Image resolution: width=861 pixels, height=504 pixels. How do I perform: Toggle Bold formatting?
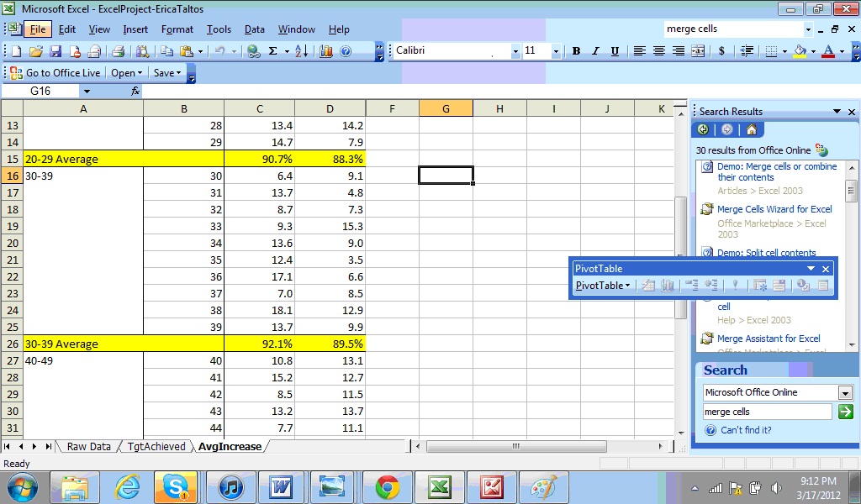click(x=576, y=51)
